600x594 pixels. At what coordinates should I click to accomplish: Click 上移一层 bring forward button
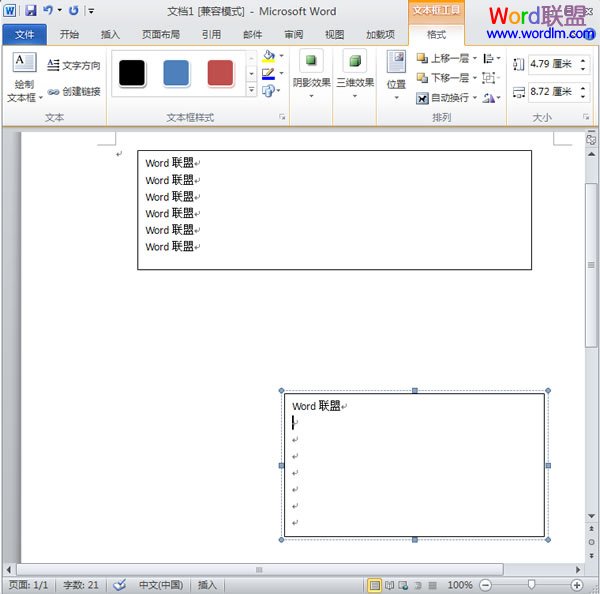[x=442, y=58]
